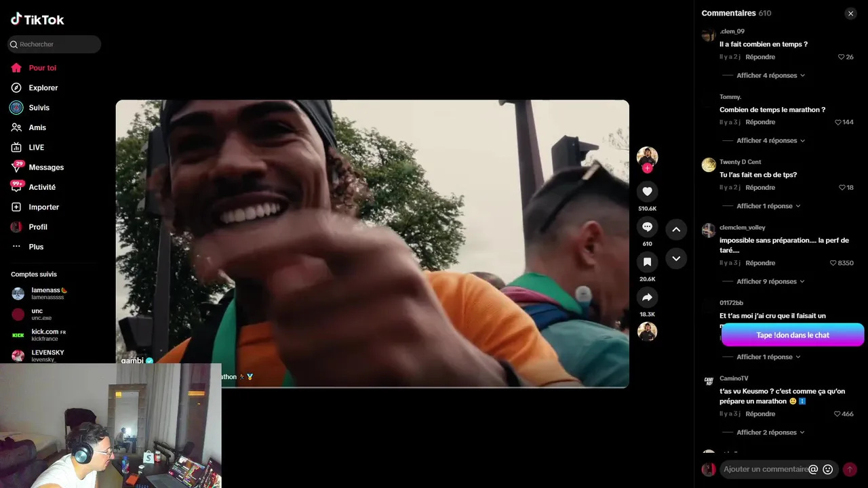This screenshot has height=488, width=868.
Task: Open gambi creator name on video
Action: click(x=132, y=361)
